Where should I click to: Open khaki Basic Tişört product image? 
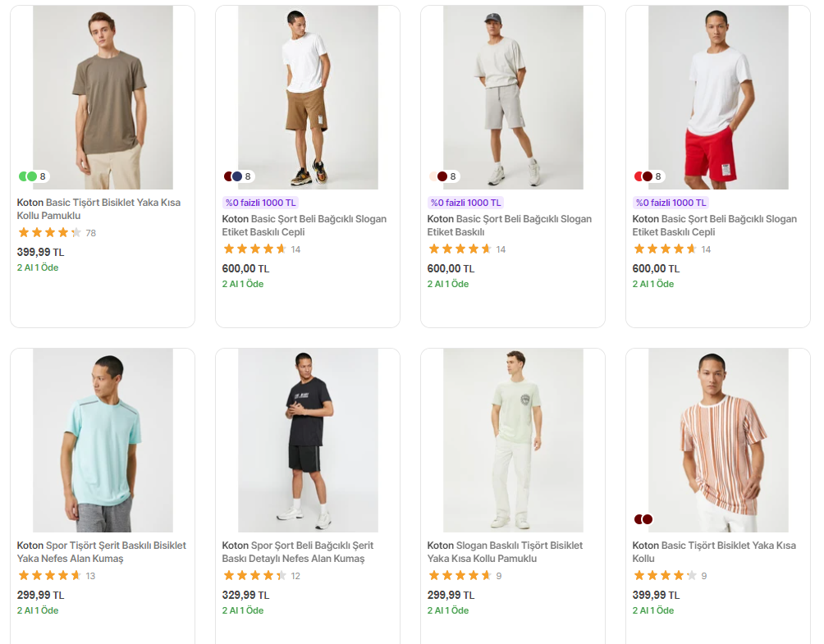103,97
